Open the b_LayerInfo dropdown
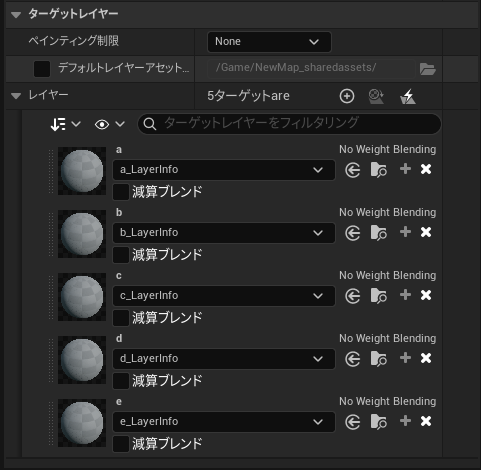This screenshot has width=481, height=470. pyautogui.click(x=224, y=233)
